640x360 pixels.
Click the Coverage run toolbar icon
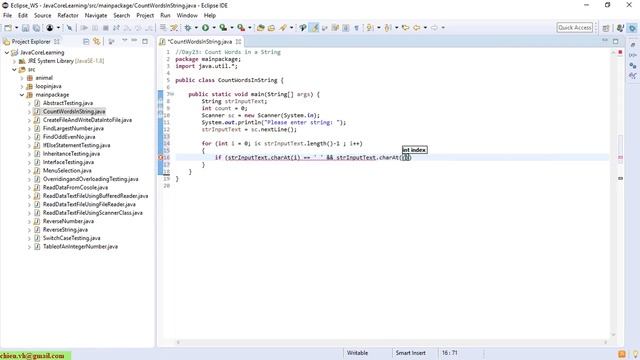(x=223, y=28)
